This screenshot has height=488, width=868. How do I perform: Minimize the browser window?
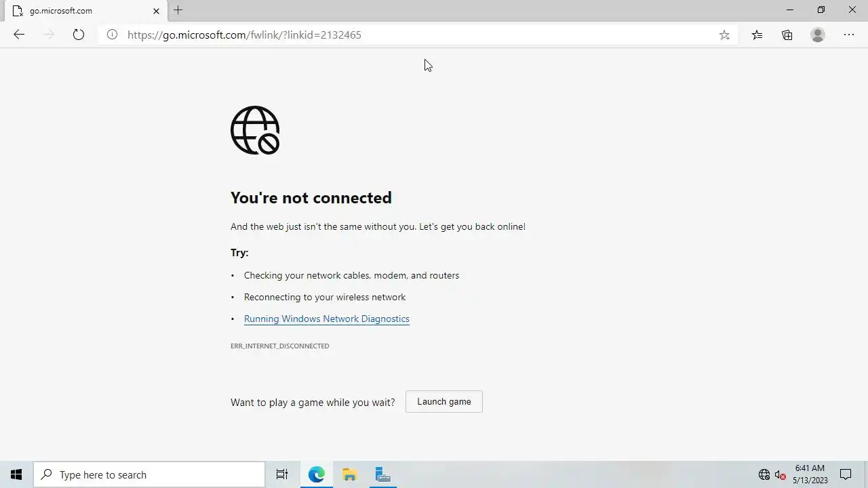[x=790, y=10]
